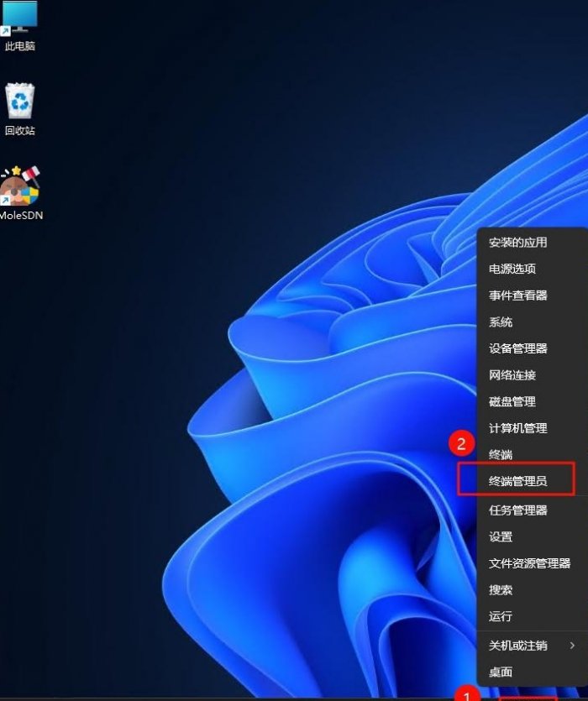
Task: Click the 搜索 menu item
Action: point(501,590)
